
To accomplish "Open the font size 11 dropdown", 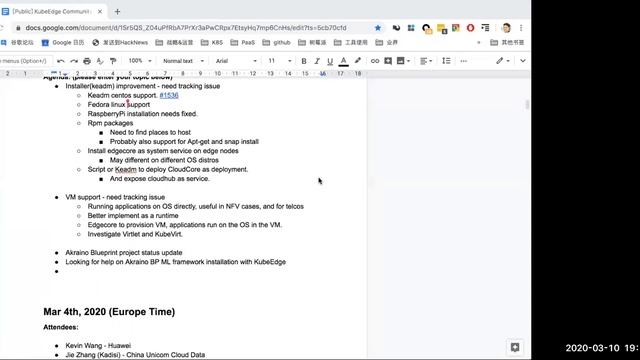I will (x=280, y=61).
